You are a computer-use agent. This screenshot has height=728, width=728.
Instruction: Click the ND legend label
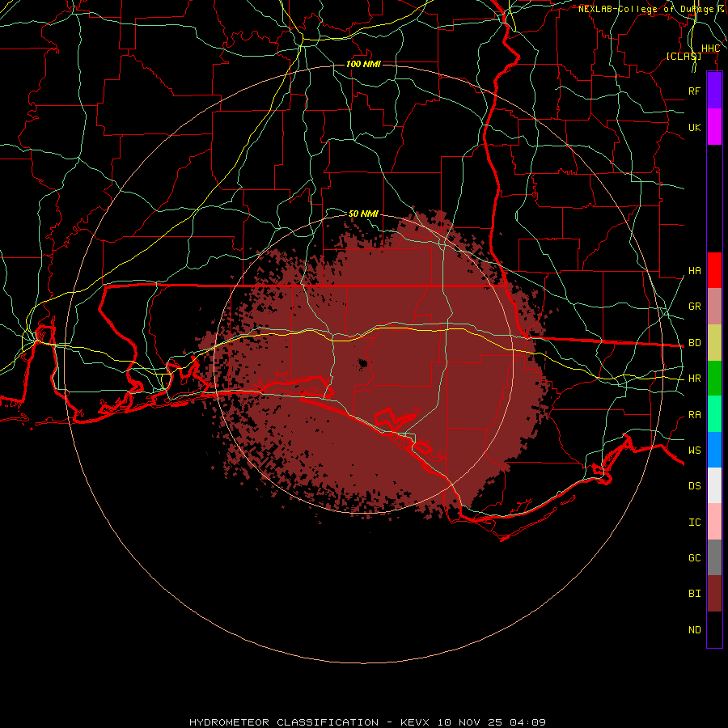695,630
